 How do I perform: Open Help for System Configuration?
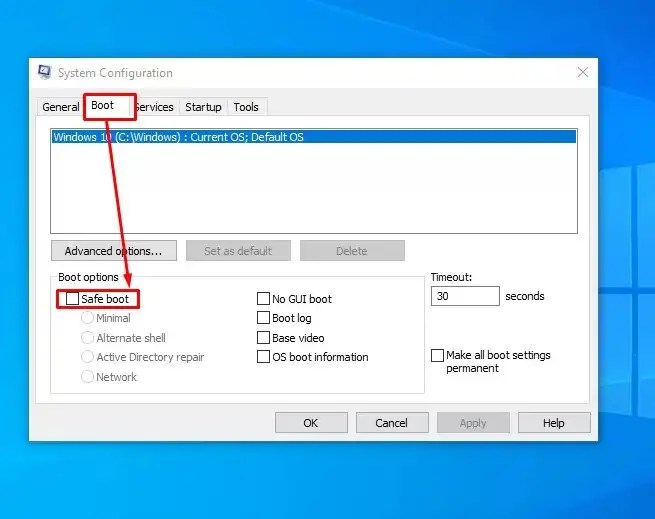point(554,423)
